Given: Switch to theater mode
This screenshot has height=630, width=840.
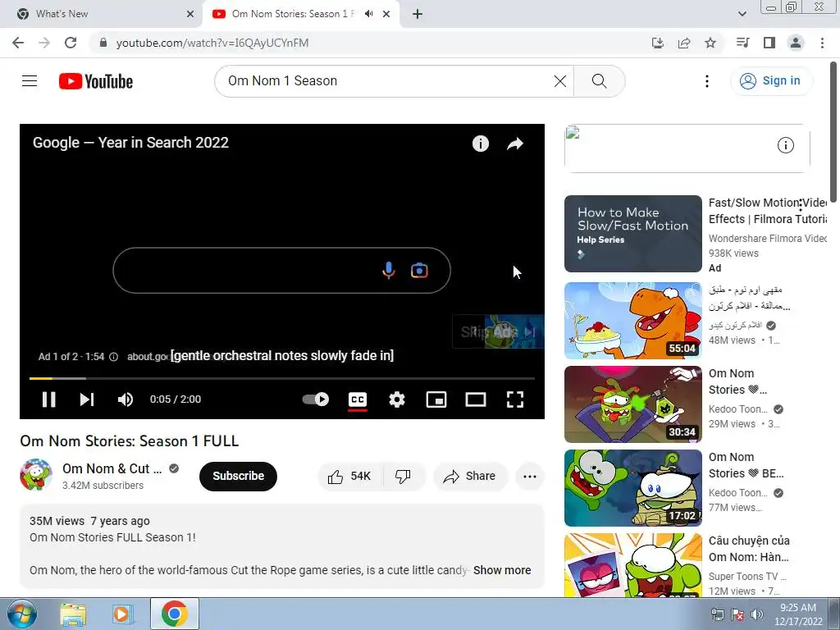Looking at the screenshot, I should tap(476, 399).
